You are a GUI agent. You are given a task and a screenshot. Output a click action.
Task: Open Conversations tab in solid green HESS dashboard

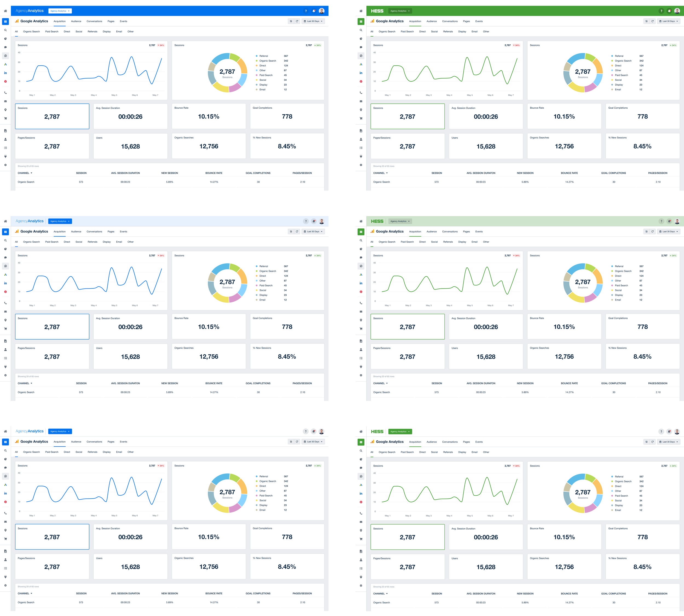coord(450,21)
